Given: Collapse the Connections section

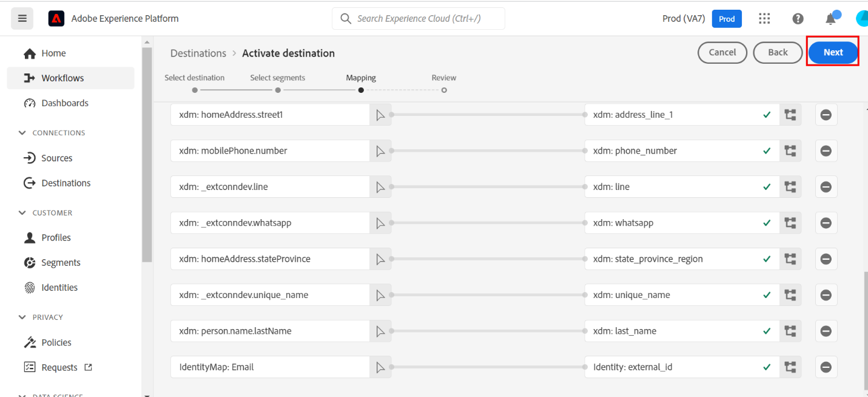Looking at the screenshot, I should click(22, 133).
